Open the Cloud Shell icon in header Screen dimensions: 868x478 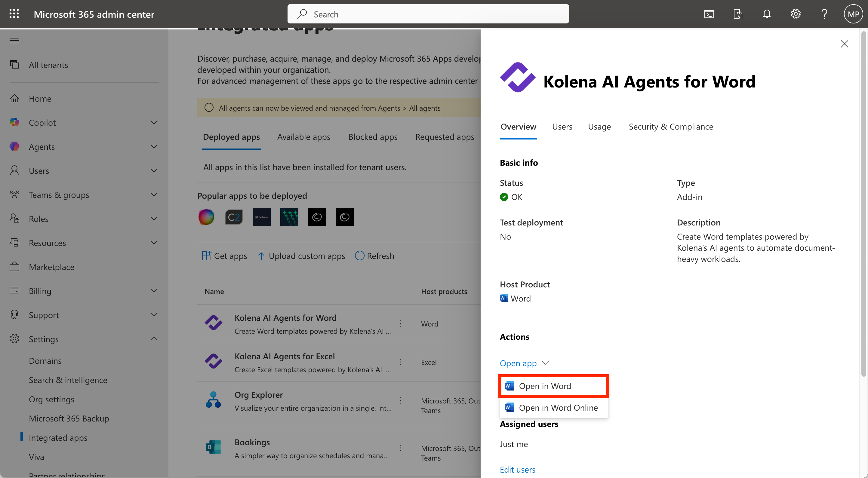point(709,14)
